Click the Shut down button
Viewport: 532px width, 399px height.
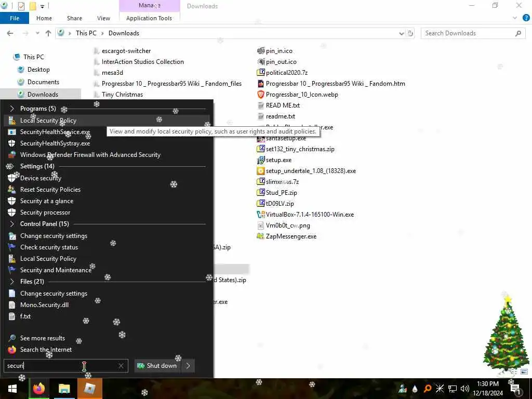(157, 366)
